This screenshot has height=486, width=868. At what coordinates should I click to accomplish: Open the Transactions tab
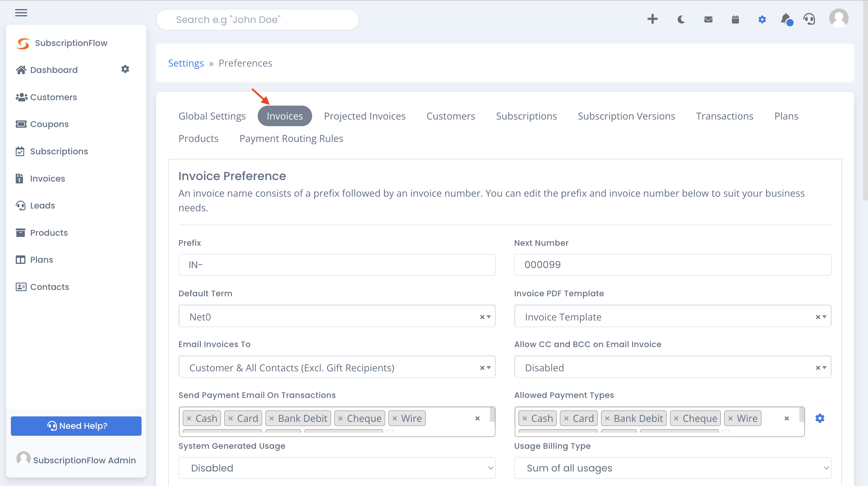(724, 116)
